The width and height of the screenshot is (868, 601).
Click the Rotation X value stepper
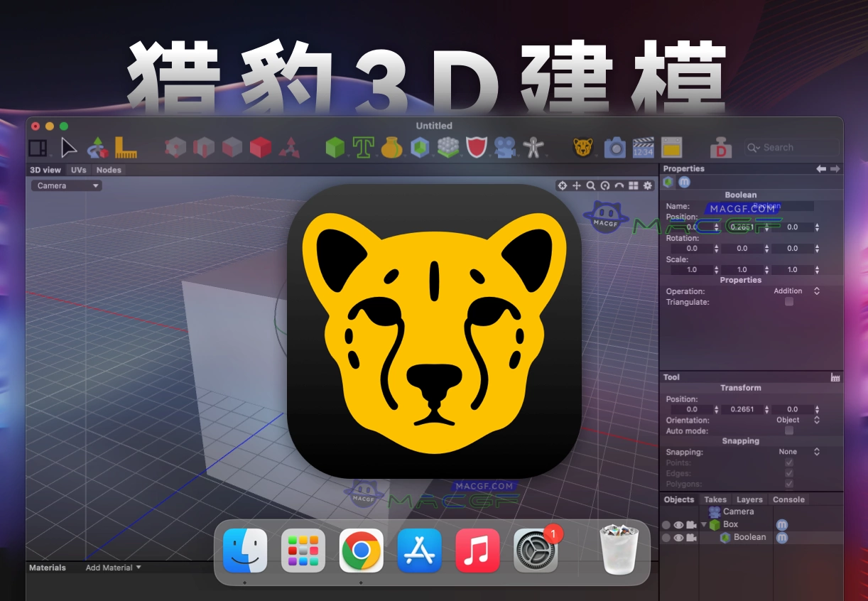click(x=716, y=249)
